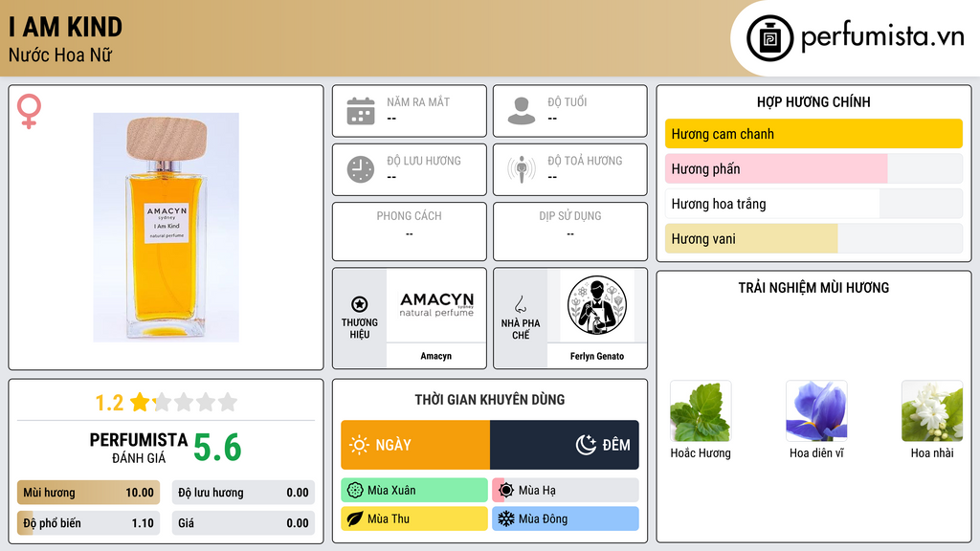Image resolution: width=980 pixels, height=551 pixels.
Task: Click the Độ toả hương label
Action: (x=585, y=161)
